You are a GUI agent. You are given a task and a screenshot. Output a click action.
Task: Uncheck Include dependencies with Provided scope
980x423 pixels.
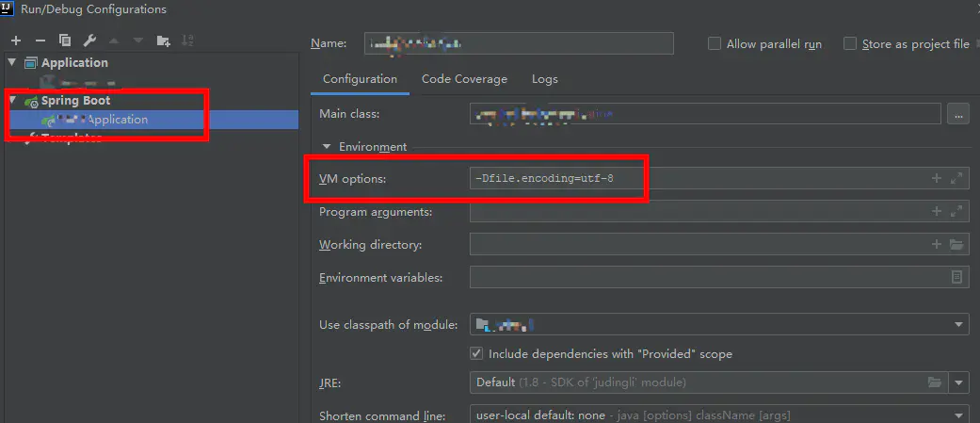point(476,353)
